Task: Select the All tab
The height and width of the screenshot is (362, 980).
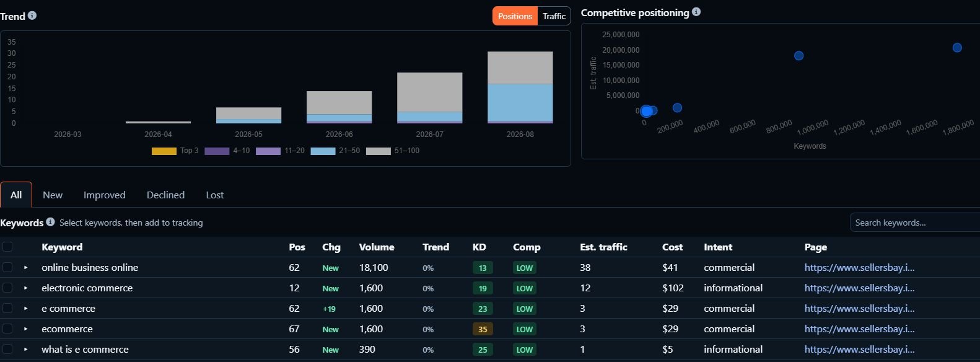Action: pos(16,195)
